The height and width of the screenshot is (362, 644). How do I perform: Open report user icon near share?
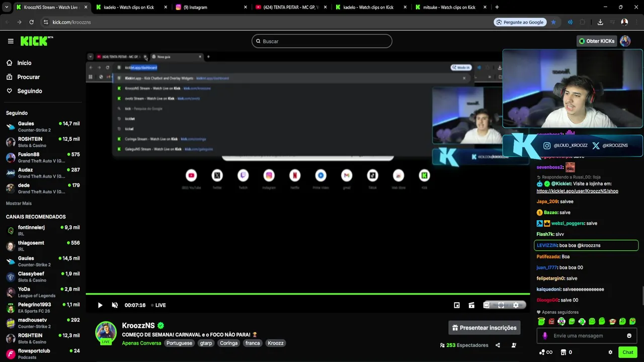pyautogui.click(x=514, y=345)
